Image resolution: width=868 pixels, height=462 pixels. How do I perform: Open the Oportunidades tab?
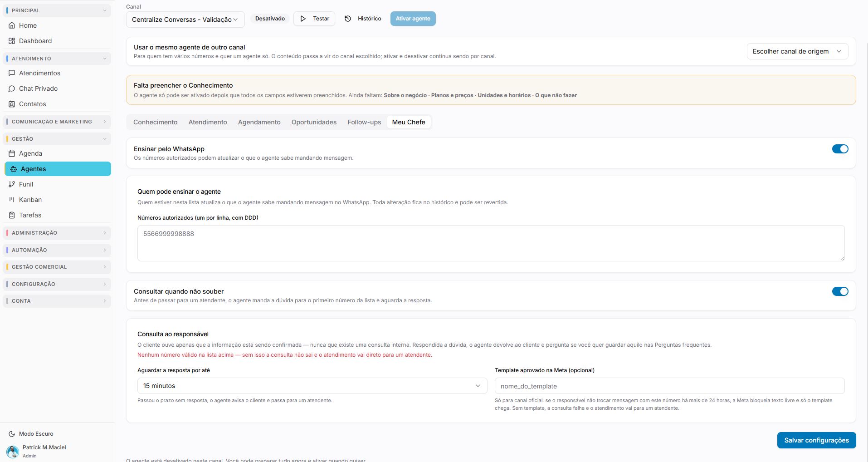pyautogui.click(x=314, y=122)
